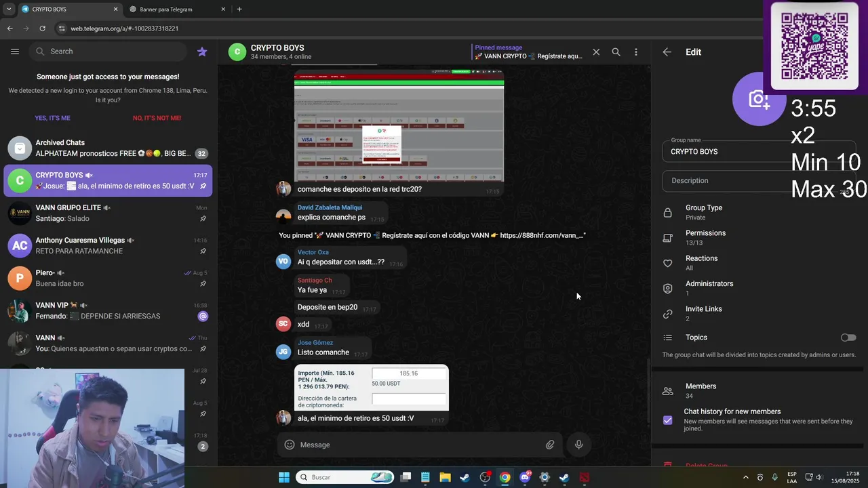Open Administrators setting
The height and width of the screenshot is (488, 868).
coord(759,288)
